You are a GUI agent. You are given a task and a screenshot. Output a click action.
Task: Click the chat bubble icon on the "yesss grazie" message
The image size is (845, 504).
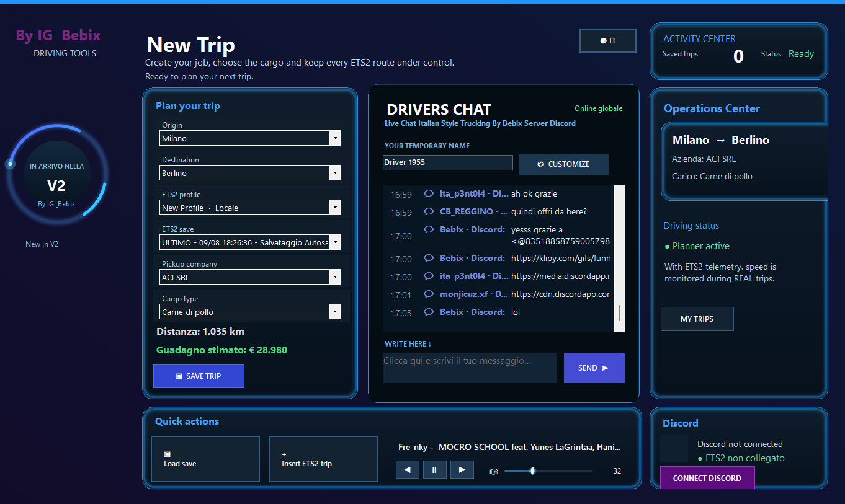428,229
